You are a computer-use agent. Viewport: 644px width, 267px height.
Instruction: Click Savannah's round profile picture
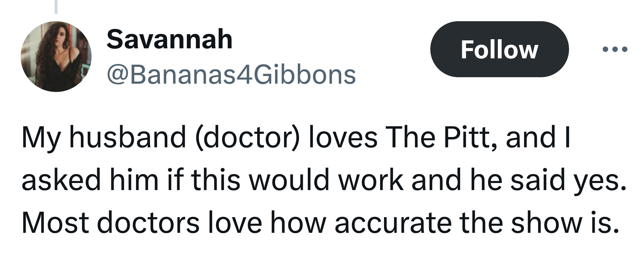[x=56, y=57]
